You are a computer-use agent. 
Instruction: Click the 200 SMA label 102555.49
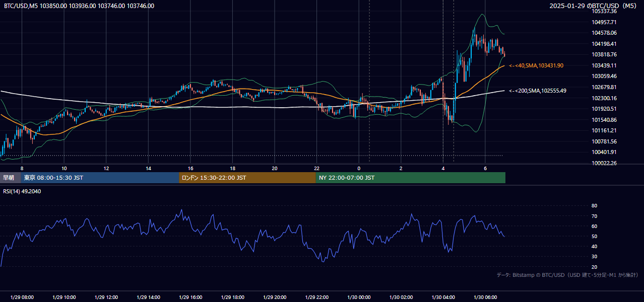tap(538, 91)
